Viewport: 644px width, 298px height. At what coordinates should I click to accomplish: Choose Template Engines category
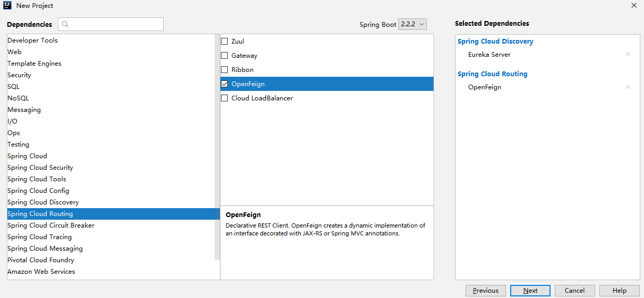111,64
